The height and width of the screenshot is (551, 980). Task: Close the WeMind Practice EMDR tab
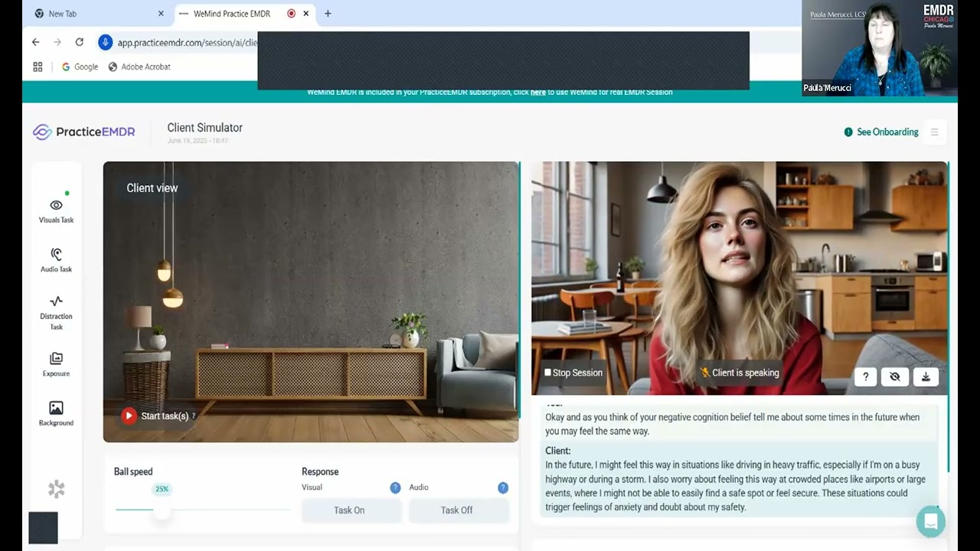[x=306, y=14]
